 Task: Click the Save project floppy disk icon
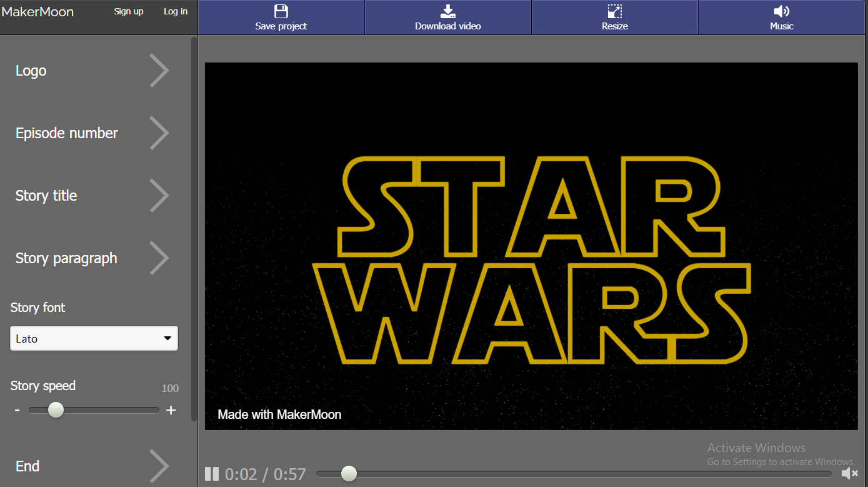click(x=281, y=11)
